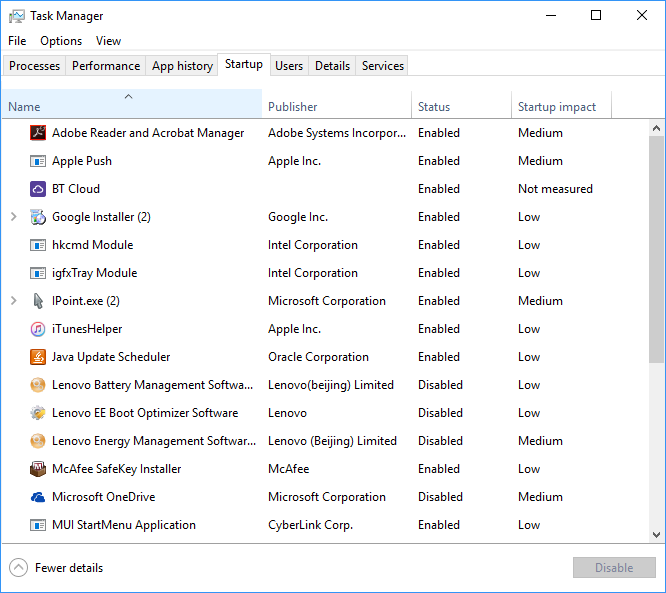
Task: Select the Lenovo Energy Management Softwar... name
Action: [154, 441]
